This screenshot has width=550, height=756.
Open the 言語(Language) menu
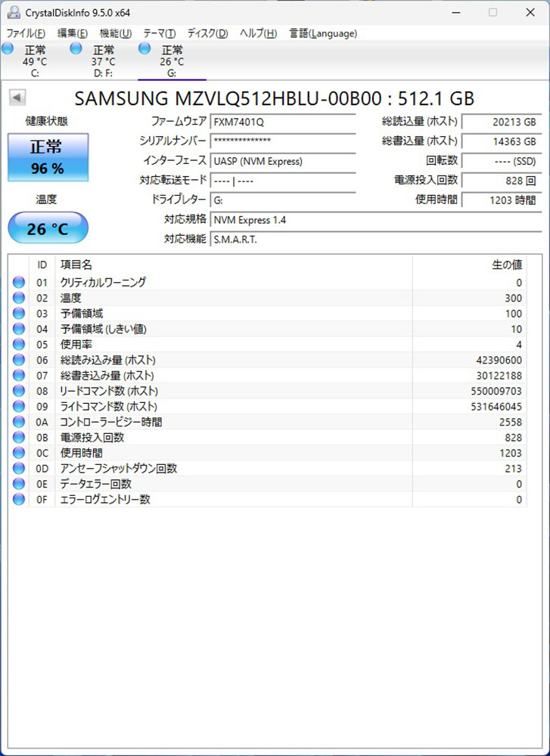click(323, 34)
